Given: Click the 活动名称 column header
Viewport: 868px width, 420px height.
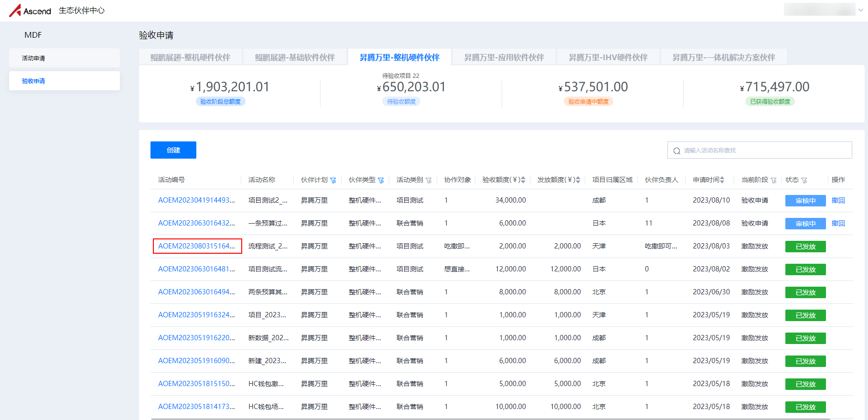Looking at the screenshot, I should (262, 180).
